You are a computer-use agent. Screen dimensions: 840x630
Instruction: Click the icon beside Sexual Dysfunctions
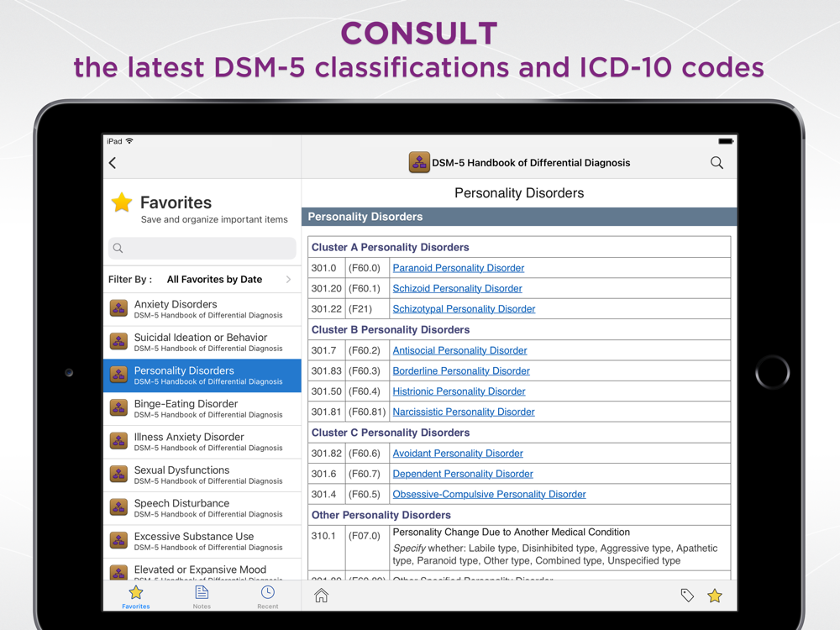coord(119,474)
